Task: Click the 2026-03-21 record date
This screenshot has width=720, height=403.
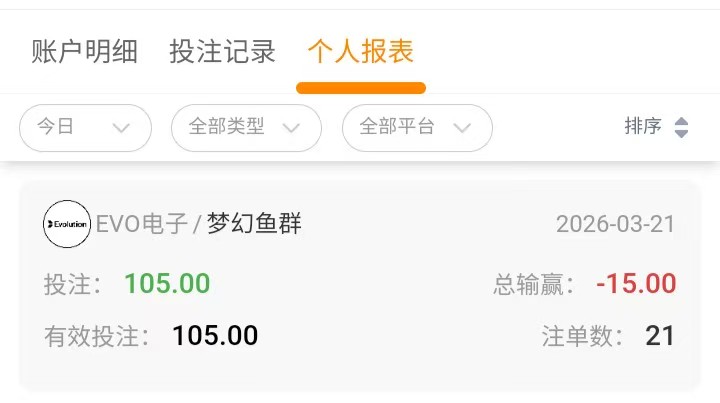Action: pyautogui.click(x=615, y=224)
